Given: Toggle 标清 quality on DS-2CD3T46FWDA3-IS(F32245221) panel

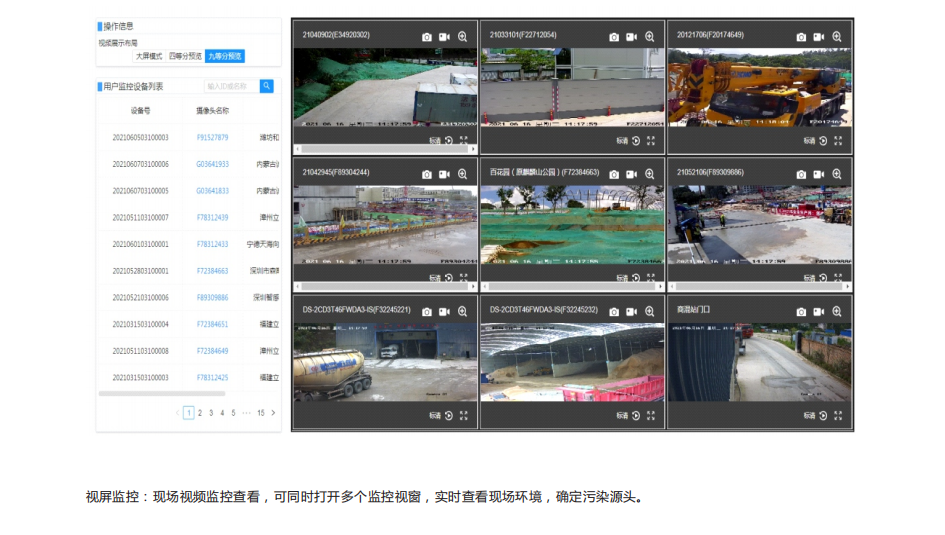Looking at the screenshot, I should coord(435,416).
